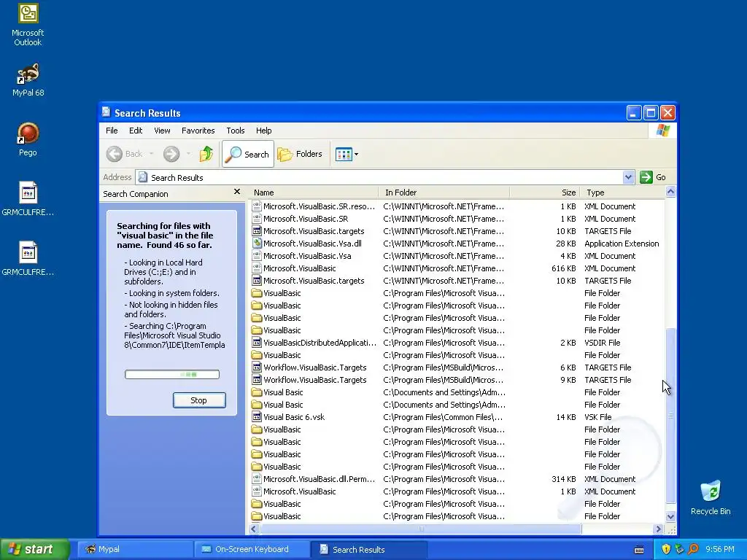Screen dimensions: 747x560
Task: Select Microsoft.VisualBasic.dll.Perm... file icon
Action: pos(257,478)
